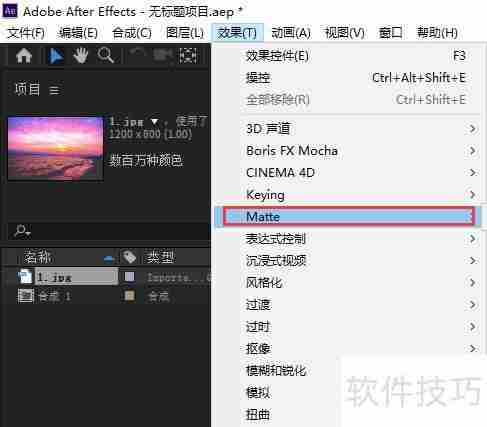
Task: Choose 效果控件(E) menu entry
Action: pyautogui.click(x=347, y=56)
